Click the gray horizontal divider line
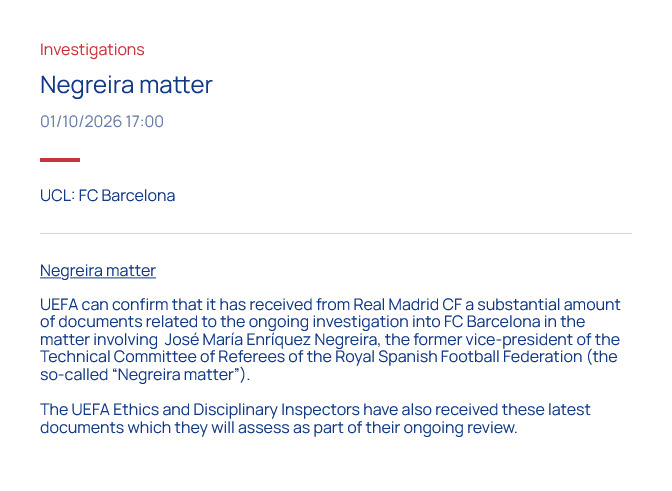The height and width of the screenshot is (491, 672). point(336,234)
